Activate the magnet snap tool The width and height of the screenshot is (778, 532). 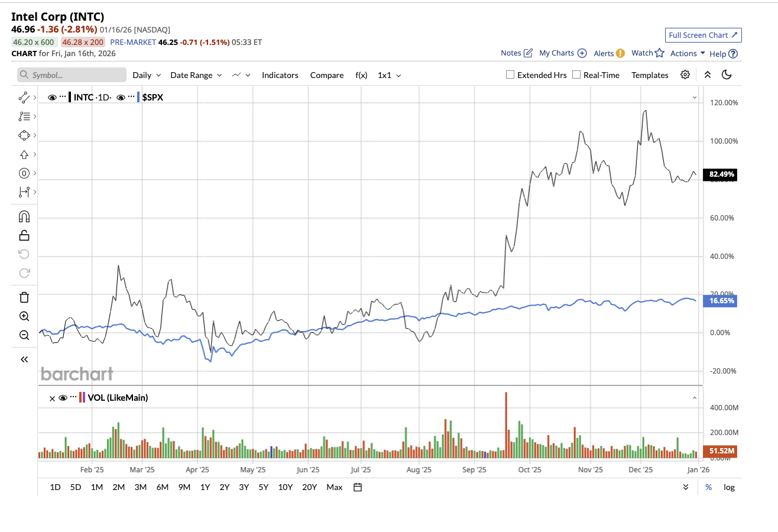click(24, 216)
